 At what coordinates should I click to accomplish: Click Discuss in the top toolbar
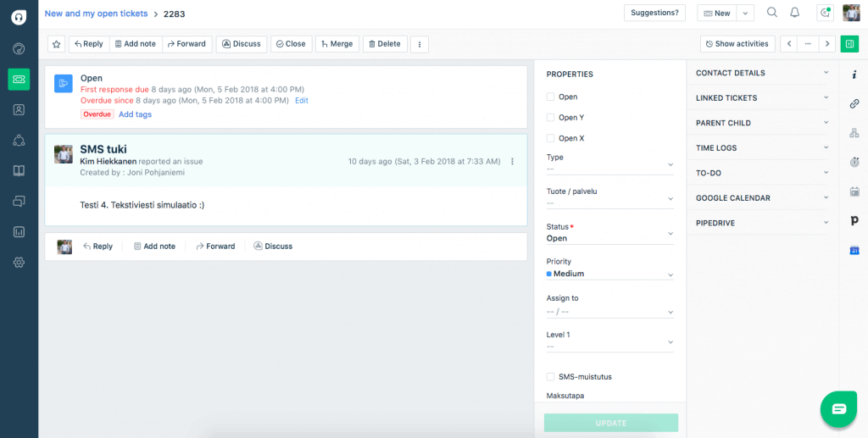(x=242, y=44)
